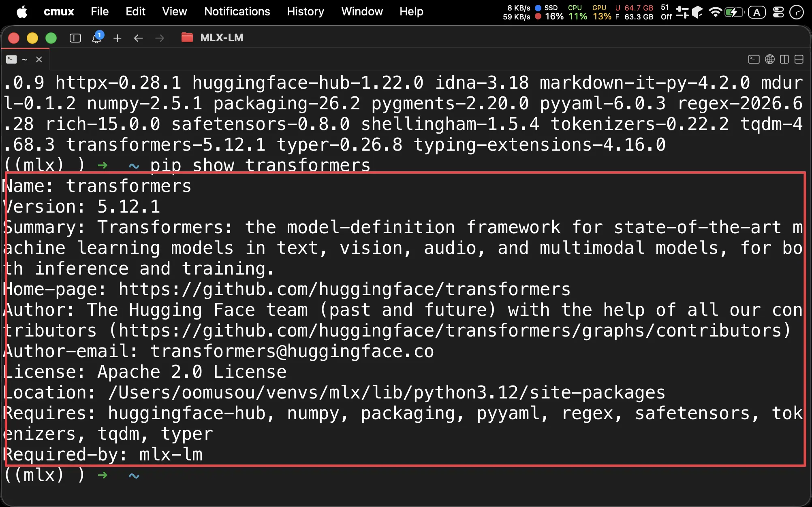Click the "pip show transformers" command text
The height and width of the screenshot is (507, 812).
click(260, 165)
